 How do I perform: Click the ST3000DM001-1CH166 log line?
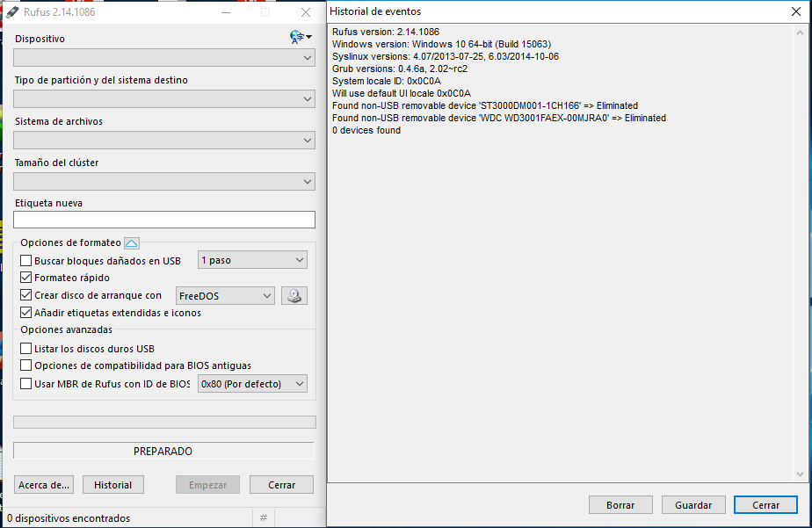pyautogui.click(x=485, y=105)
